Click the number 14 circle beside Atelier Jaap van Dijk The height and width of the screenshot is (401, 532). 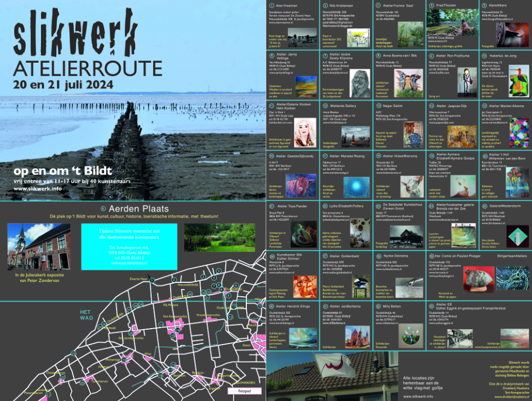click(431, 106)
